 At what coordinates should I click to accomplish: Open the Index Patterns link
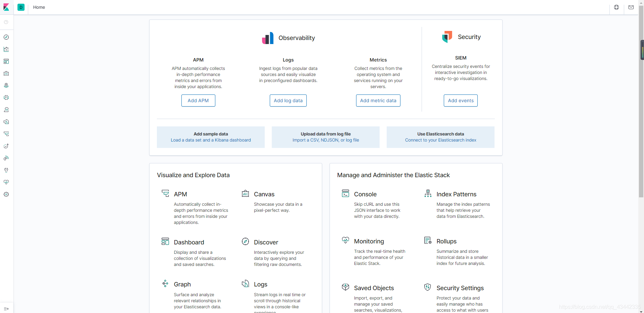456,194
